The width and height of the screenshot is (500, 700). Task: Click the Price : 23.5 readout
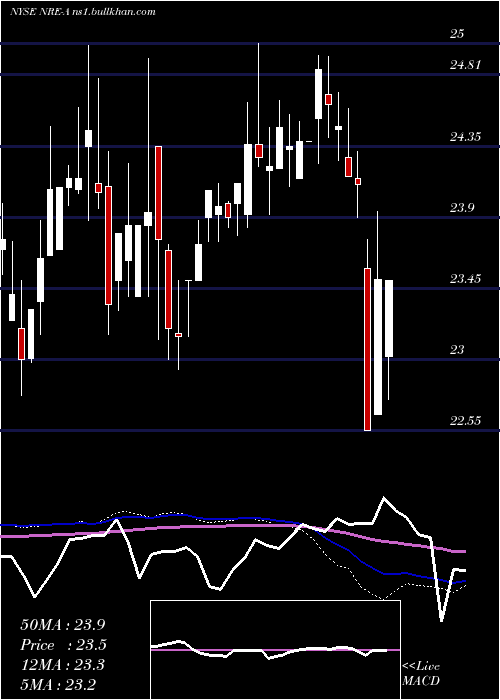click(63, 645)
